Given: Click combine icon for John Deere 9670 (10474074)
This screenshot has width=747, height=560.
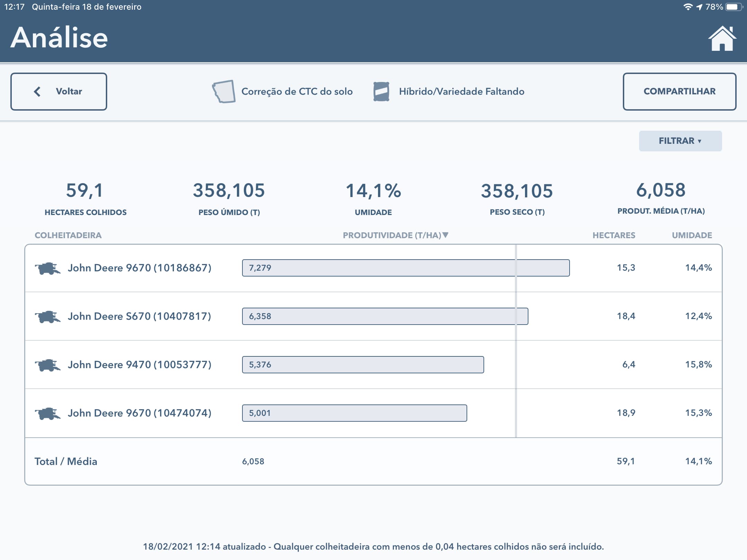Looking at the screenshot, I should 48,413.
